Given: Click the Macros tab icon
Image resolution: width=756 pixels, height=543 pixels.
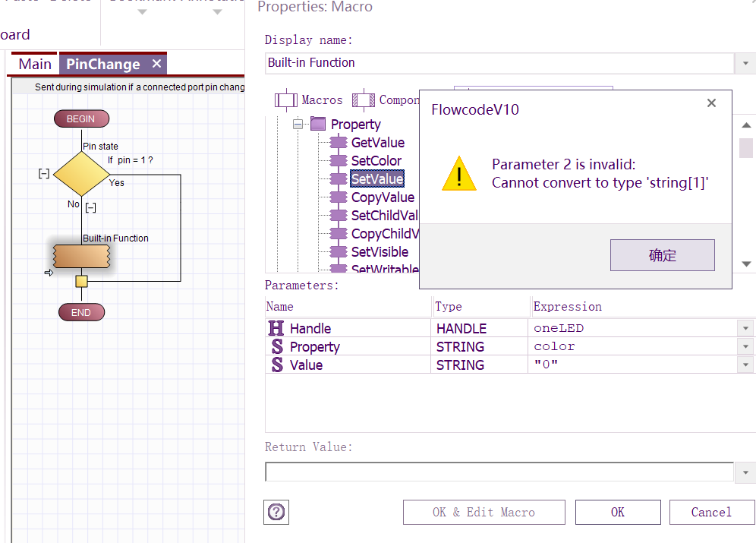Looking at the screenshot, I should point(286,99).
